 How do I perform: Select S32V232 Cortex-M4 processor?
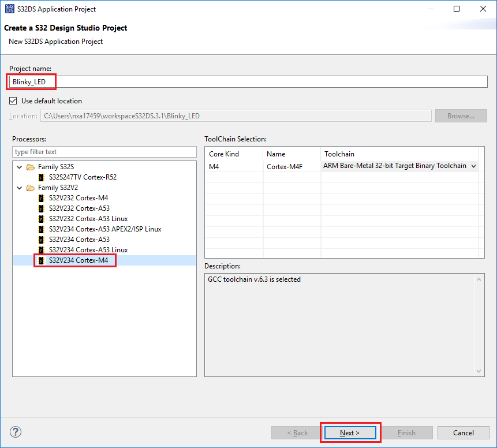(x=79, y=198)
